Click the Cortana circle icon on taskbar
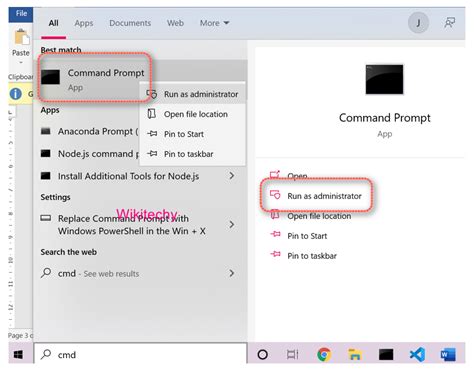This screenshot has height=372, width=474. (x=262, y=354)
